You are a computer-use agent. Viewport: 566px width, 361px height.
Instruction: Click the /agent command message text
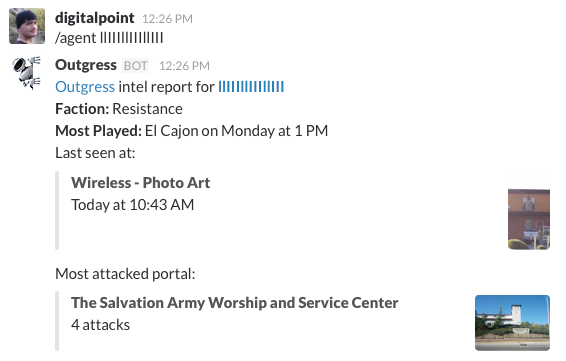pos(109,38)
